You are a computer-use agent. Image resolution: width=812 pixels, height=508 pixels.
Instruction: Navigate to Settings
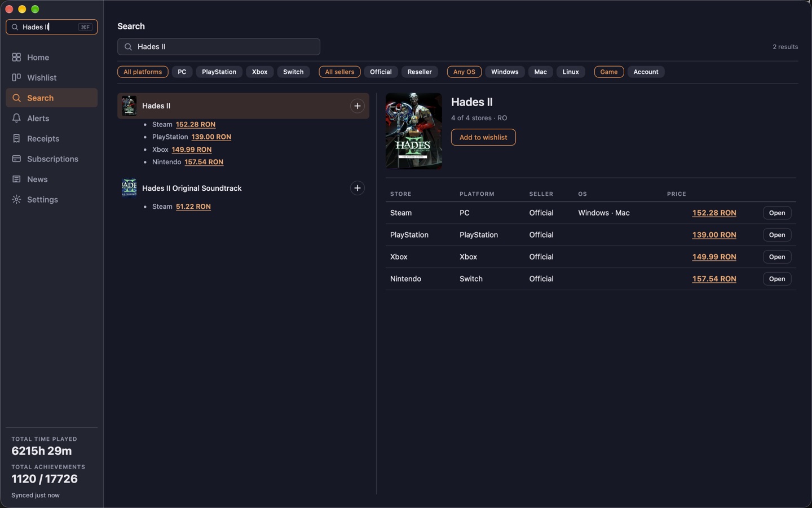coord(51,200)
